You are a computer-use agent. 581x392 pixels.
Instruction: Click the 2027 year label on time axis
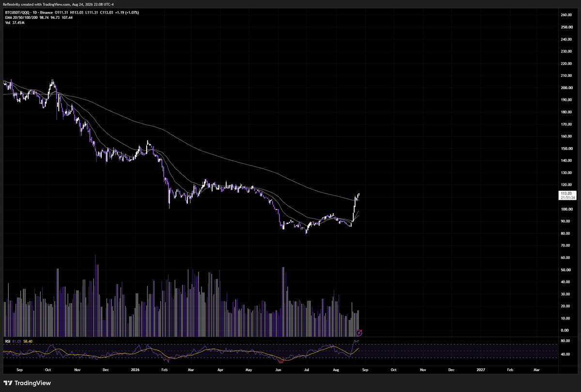coord(481,369)
